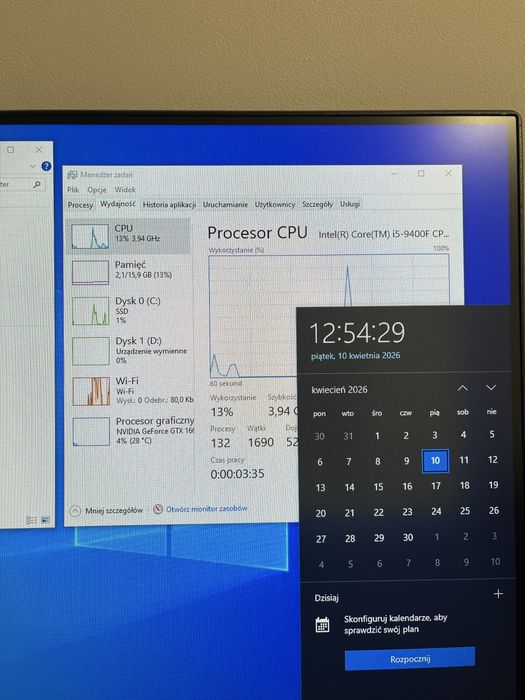
Task: Select today's date 10 in calendar
Action: (435, 461)
